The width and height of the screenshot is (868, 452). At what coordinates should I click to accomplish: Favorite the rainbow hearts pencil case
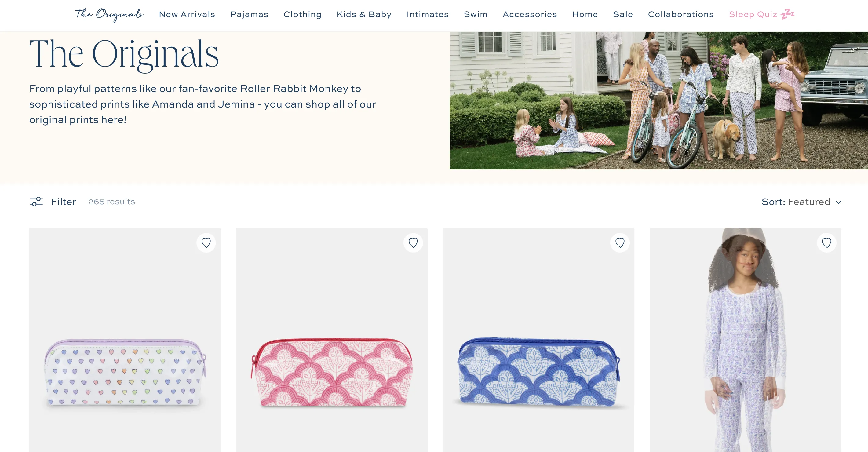(206, 243)
